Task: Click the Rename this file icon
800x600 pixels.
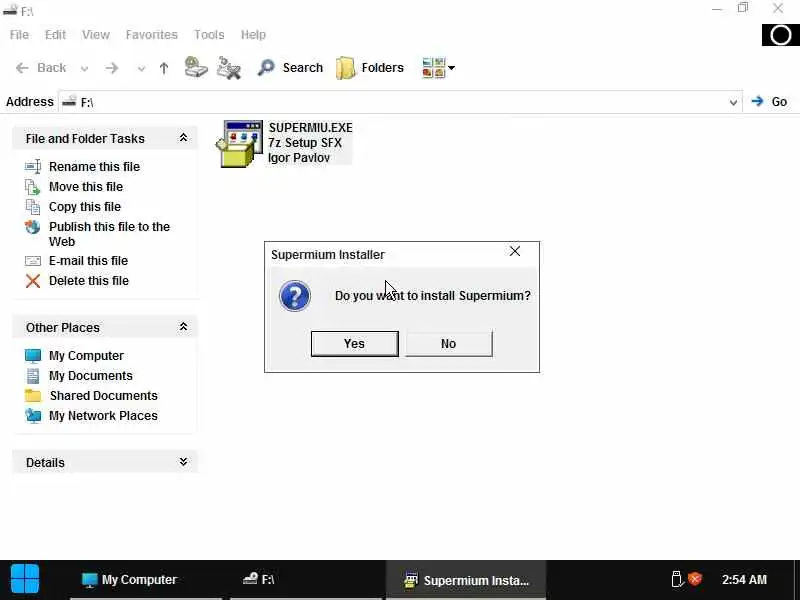Action: 33,166
